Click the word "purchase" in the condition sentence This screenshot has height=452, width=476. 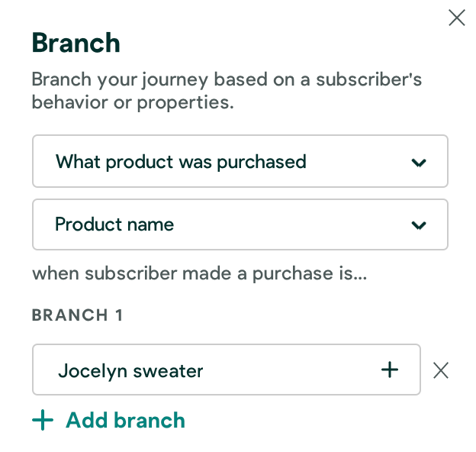click(295, 273)
